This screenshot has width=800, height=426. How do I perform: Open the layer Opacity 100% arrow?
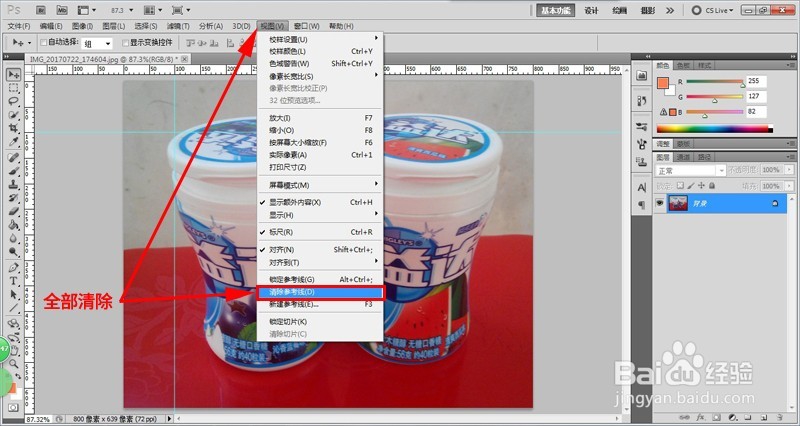790,170
